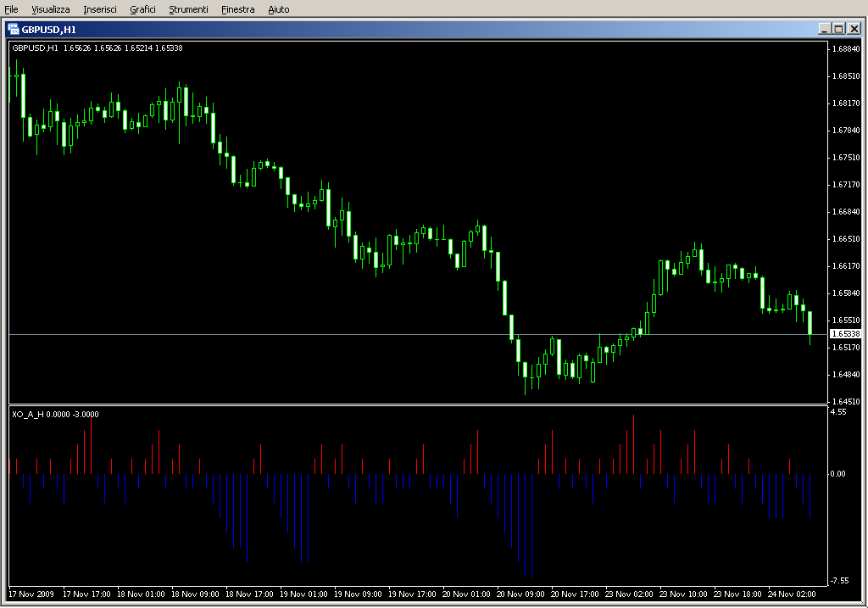Click the 0.00 indicator scale level
This screenshot has height=608, width=868.
point(837,473)
